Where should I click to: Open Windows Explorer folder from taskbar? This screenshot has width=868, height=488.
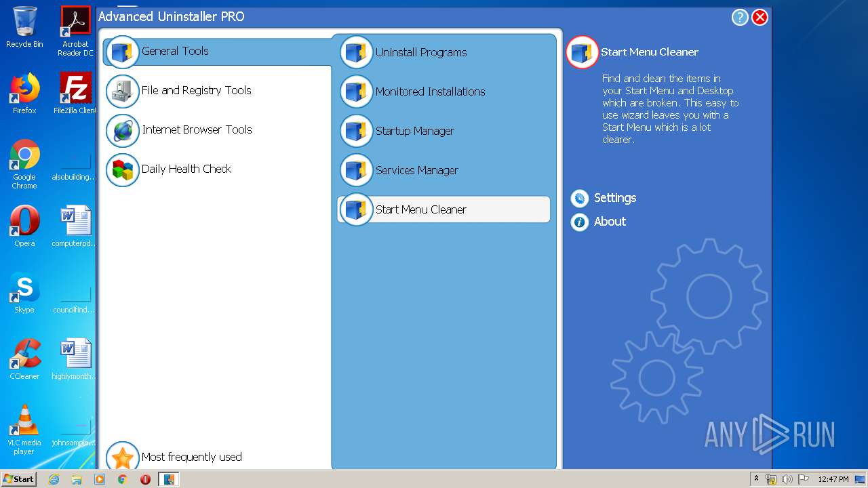77,479
